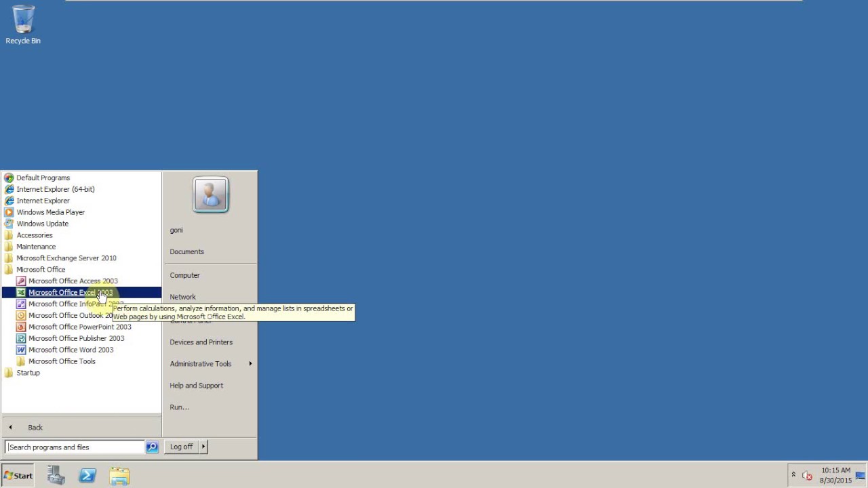Open the Run... dialog
868x488 pixels.
(179, 407)
